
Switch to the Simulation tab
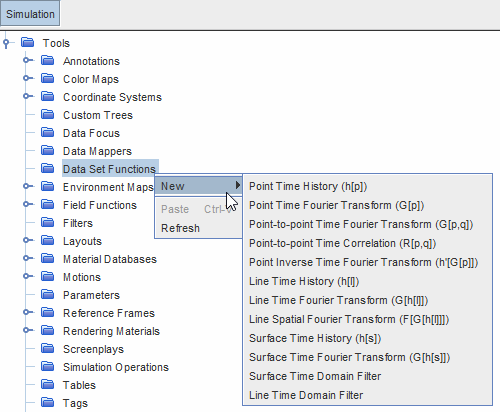pos(30,14)
